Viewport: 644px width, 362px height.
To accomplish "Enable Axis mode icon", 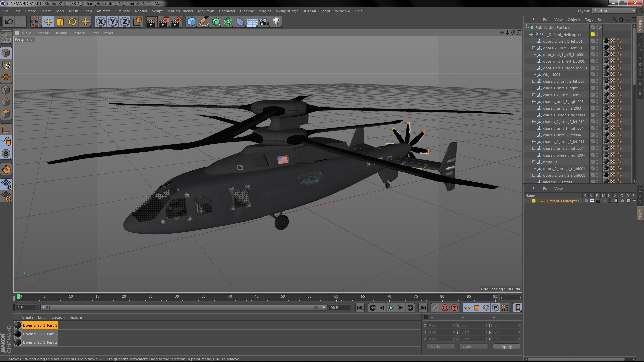I will coord(6,129).
